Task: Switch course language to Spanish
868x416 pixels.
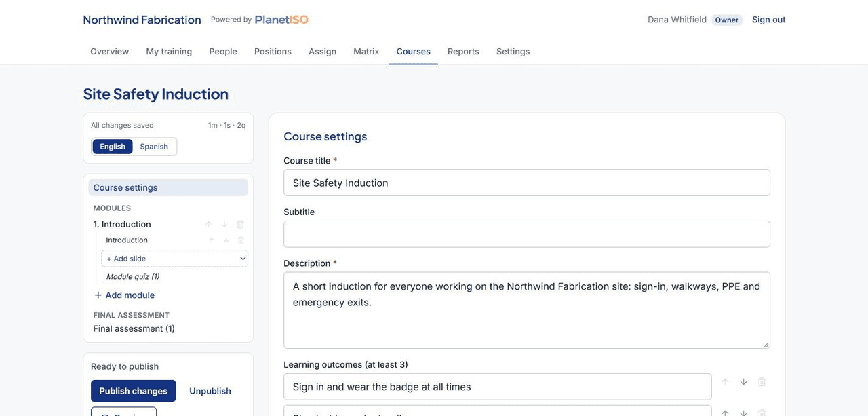Action: 154,147
